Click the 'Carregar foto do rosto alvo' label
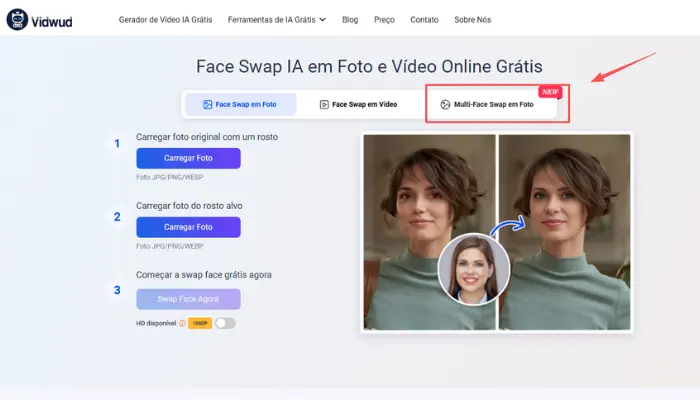Image resolution: width=700 pixels, height=400 pixels. (x=189, y=206)
